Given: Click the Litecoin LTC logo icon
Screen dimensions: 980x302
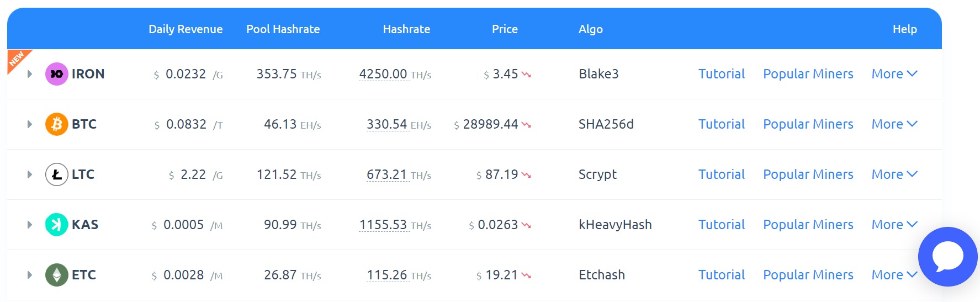Looking at the screenshot, I should pos(56,174).
